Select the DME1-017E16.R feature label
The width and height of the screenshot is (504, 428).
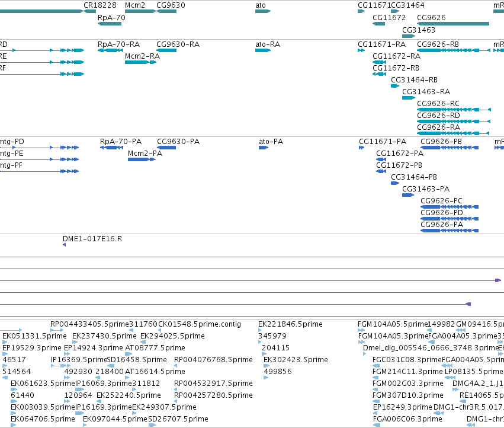tap(92, 239)
